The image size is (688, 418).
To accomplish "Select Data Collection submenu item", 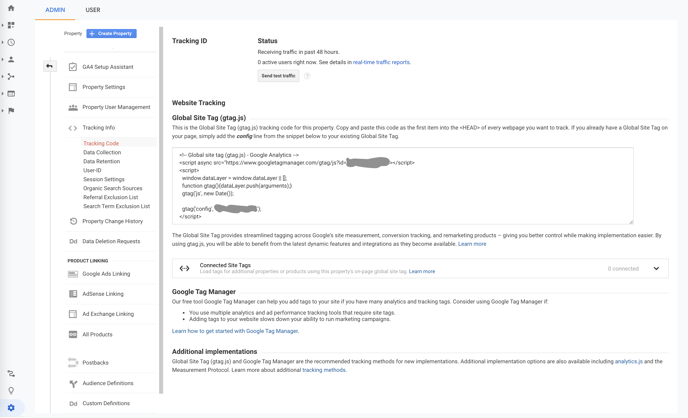I will coord(102,152).
